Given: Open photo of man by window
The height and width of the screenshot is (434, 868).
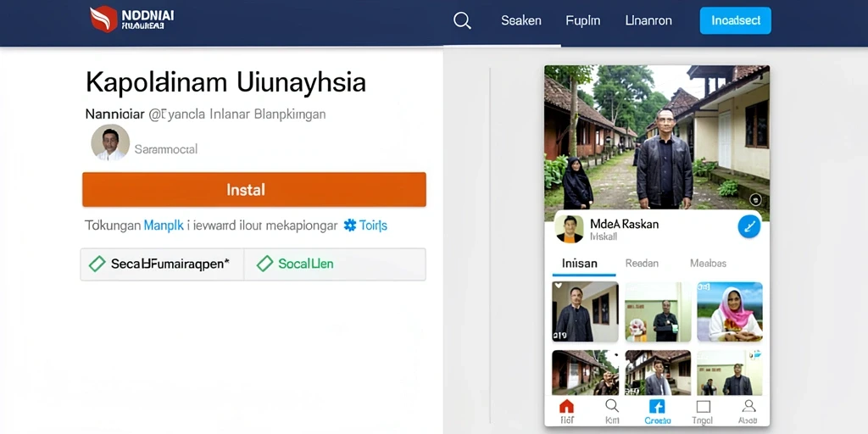Looking at the screenshot, I should pyautogui.click(x=585, y=312).
